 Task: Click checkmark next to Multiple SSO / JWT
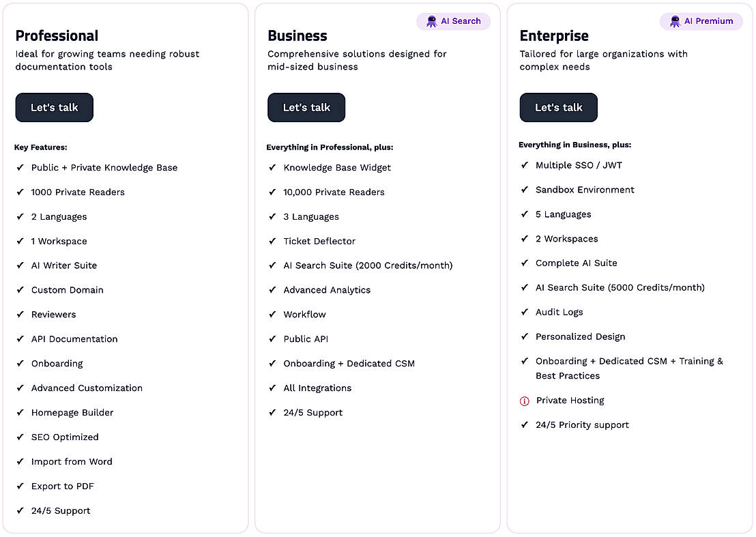tap(525, 165)
